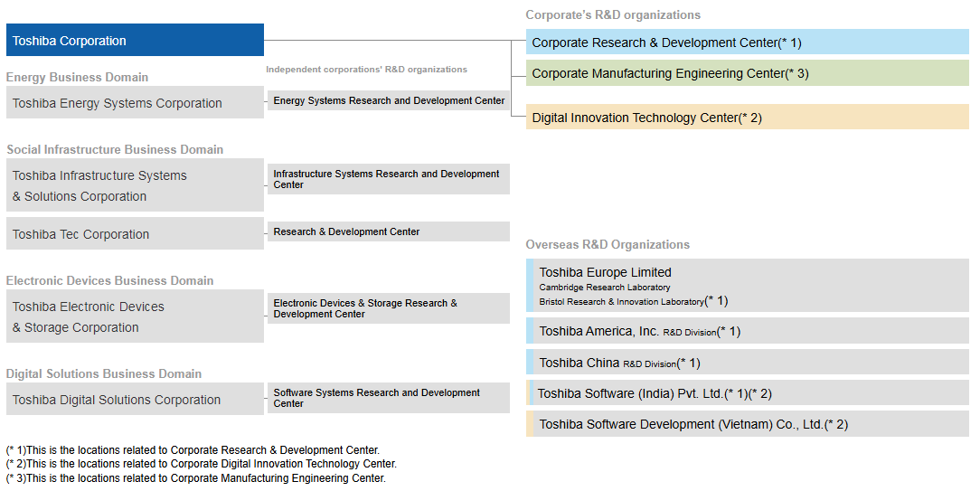Click Electronic Devices Business Domain heading
Viewport: 980px width, 491px height.
coord(110,280)
